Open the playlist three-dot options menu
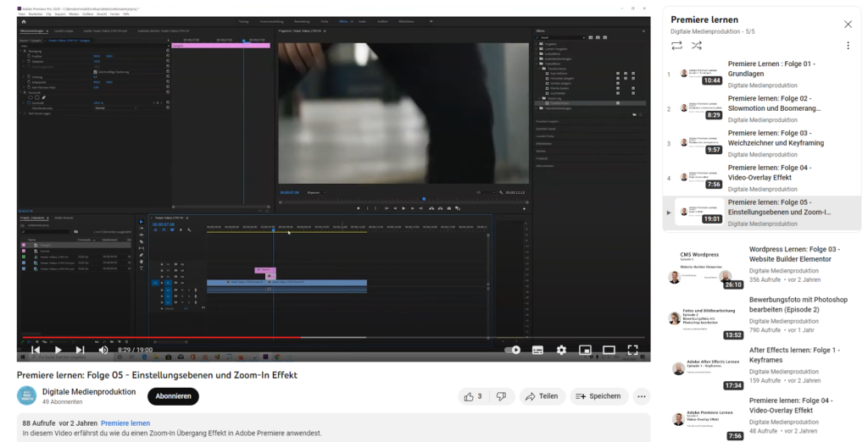This screenshot has height=442, width=868. (848, 46)
